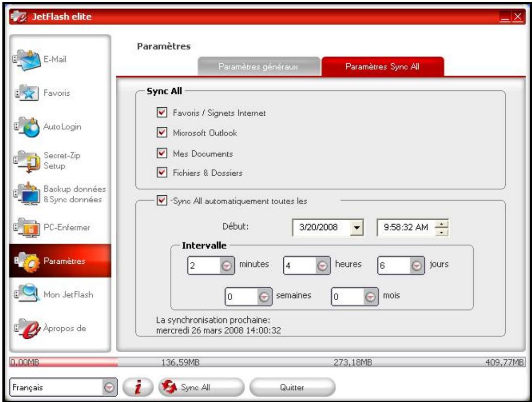The width and height of the screenshot is (532, 402).
Task: Toggle the Microsoft Outlook checkbox
Action: coord(162,133)
